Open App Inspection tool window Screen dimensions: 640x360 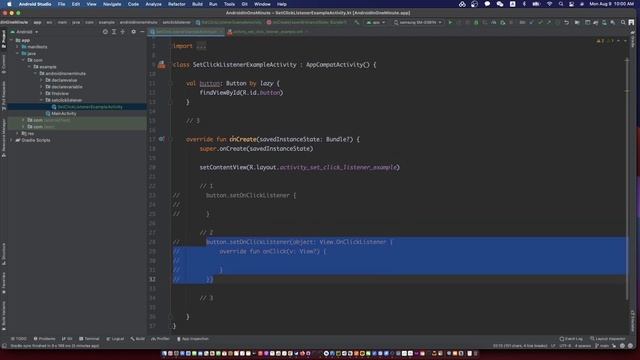point(193,339)
